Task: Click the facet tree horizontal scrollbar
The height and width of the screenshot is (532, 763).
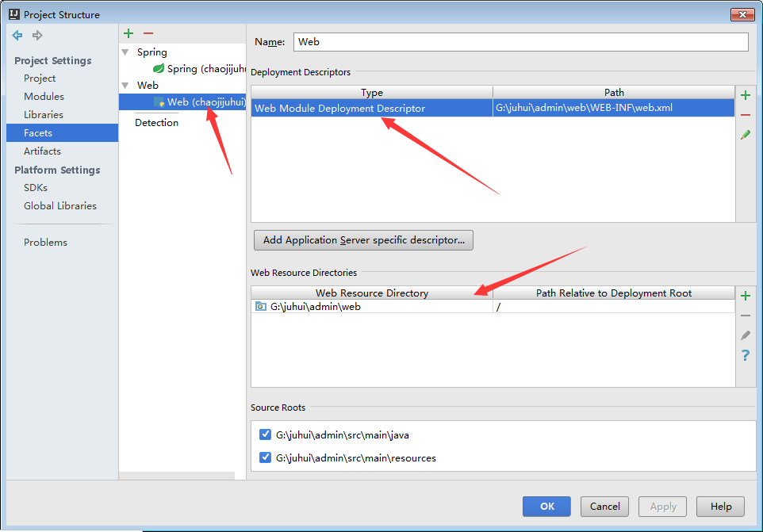Action: tap(177, 476)
